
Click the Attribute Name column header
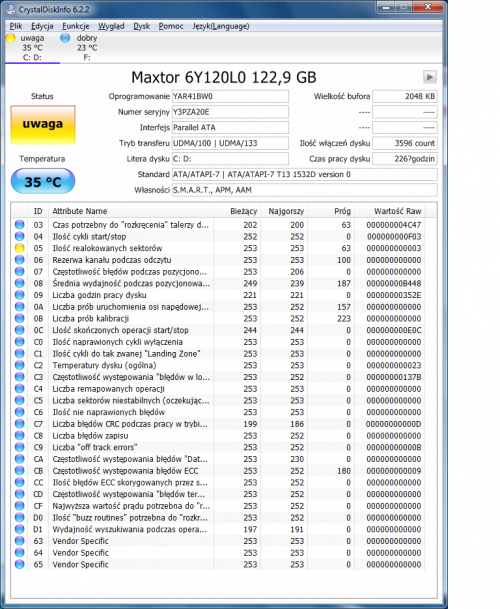[x=131, y=211]
